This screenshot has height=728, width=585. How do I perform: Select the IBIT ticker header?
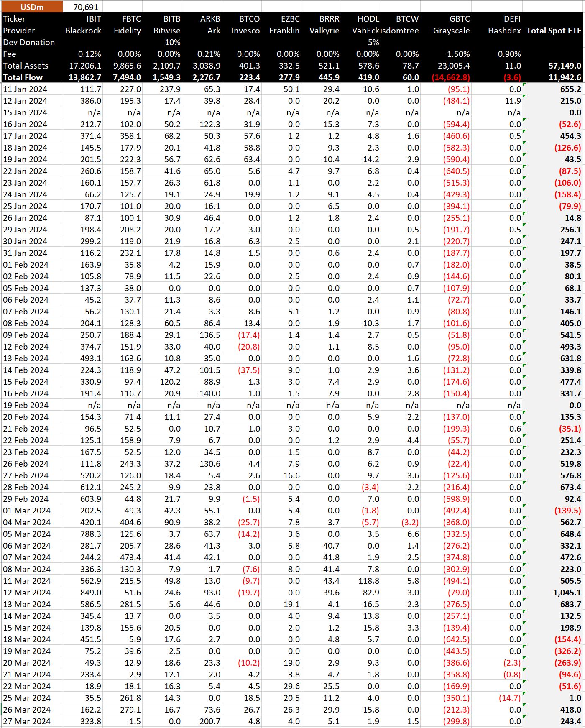click(x=94, y=19)
